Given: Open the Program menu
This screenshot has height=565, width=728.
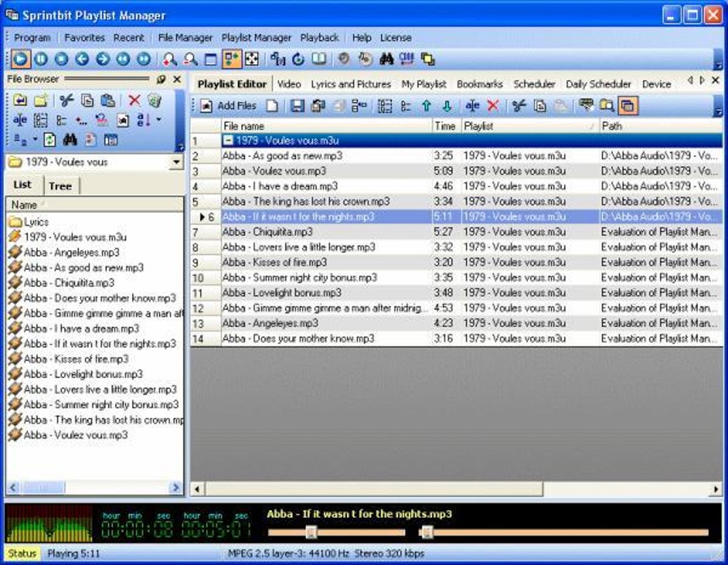Looking at the screenshot, I should coord(31,37).
